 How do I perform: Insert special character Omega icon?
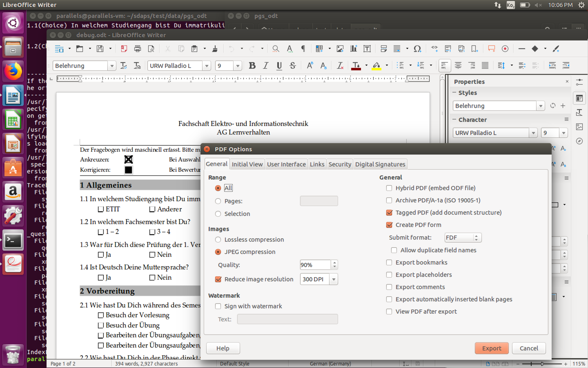click(x=418, y=49)
